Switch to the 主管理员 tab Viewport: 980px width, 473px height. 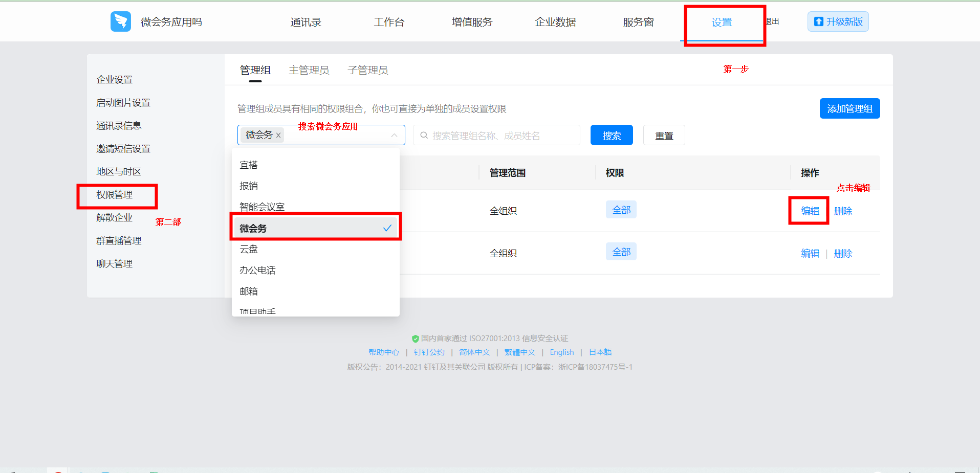click(309, 70)
